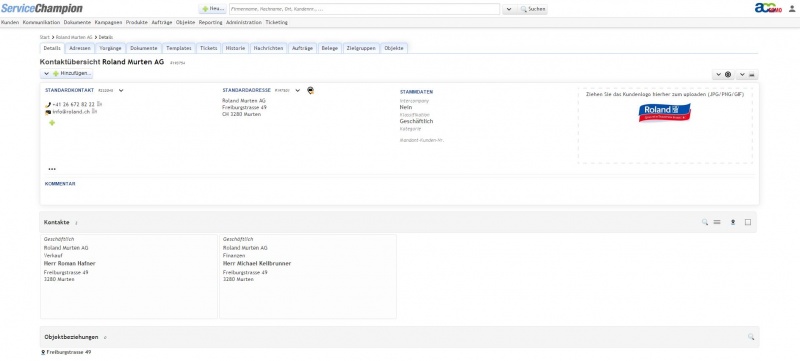Open the dropdown beside the print icon
The image size is (800, 361).
(742, 74)
